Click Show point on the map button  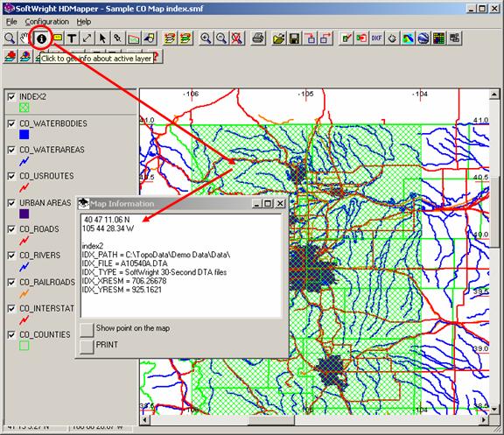click(87, 330)
